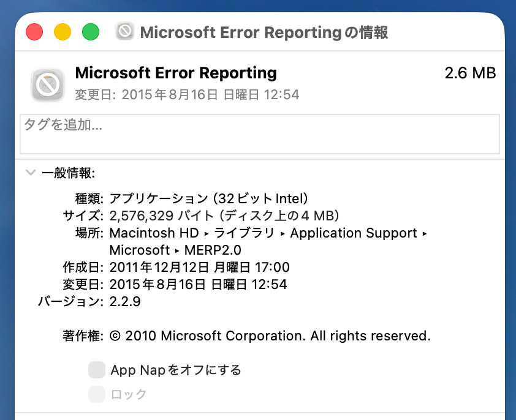Click the small proxy icon in title bar

(x=125, y=31)
